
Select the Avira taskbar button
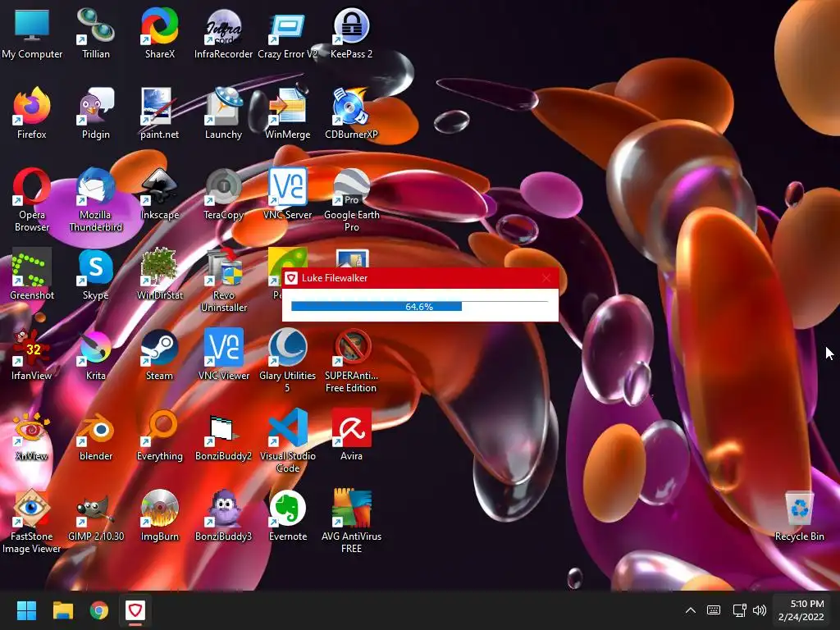pos(135,610)
